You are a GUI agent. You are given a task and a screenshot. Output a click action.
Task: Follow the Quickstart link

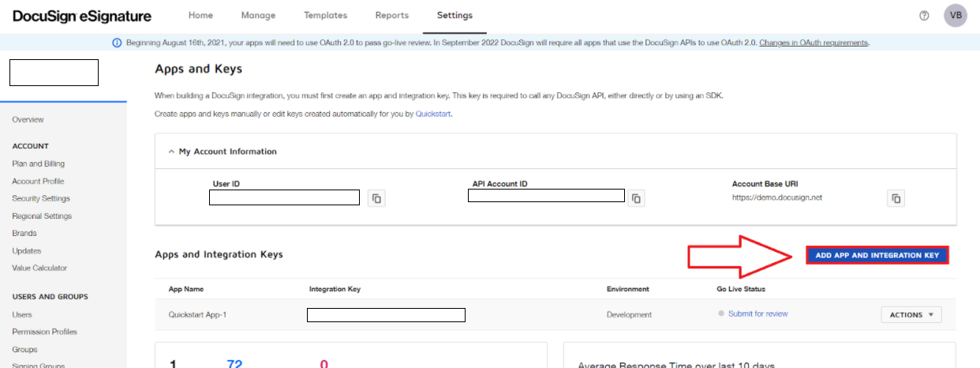click(433, 115)
